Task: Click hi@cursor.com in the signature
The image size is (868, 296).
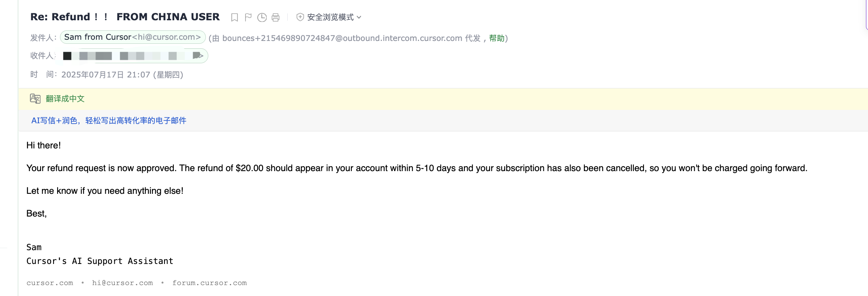Action: tap(122, 283)
